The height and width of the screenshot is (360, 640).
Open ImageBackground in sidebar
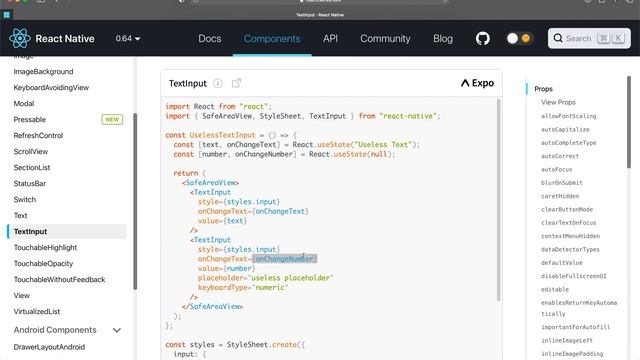(x=43, y=71)
